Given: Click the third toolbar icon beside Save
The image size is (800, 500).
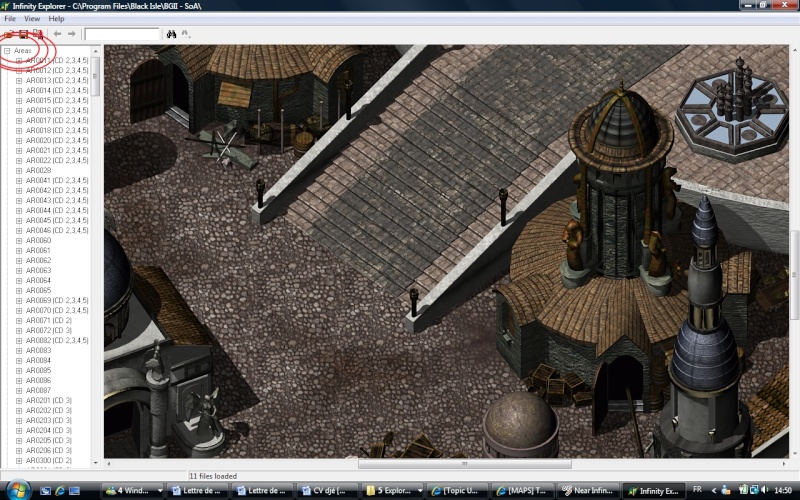Looking at the screenshot, I should (x=38, y=34).
